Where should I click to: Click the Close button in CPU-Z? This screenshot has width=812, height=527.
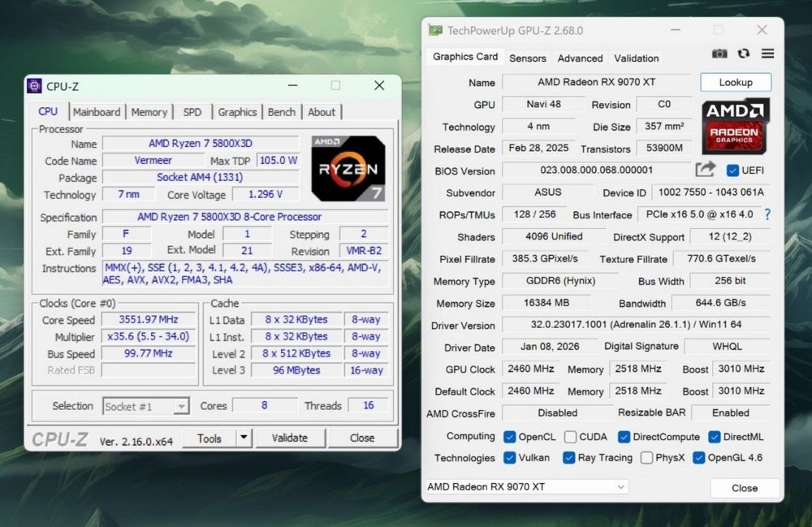click(362, 438)
